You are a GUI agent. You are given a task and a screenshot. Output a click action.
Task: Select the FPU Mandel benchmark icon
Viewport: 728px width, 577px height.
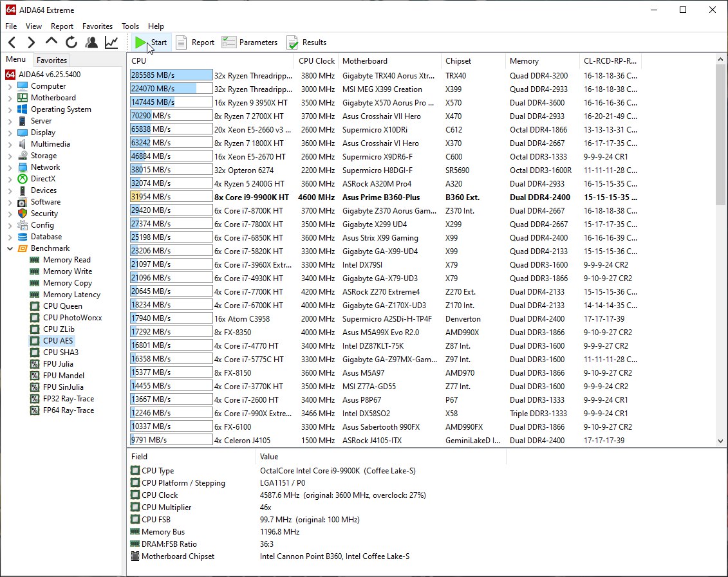(34, 376)
